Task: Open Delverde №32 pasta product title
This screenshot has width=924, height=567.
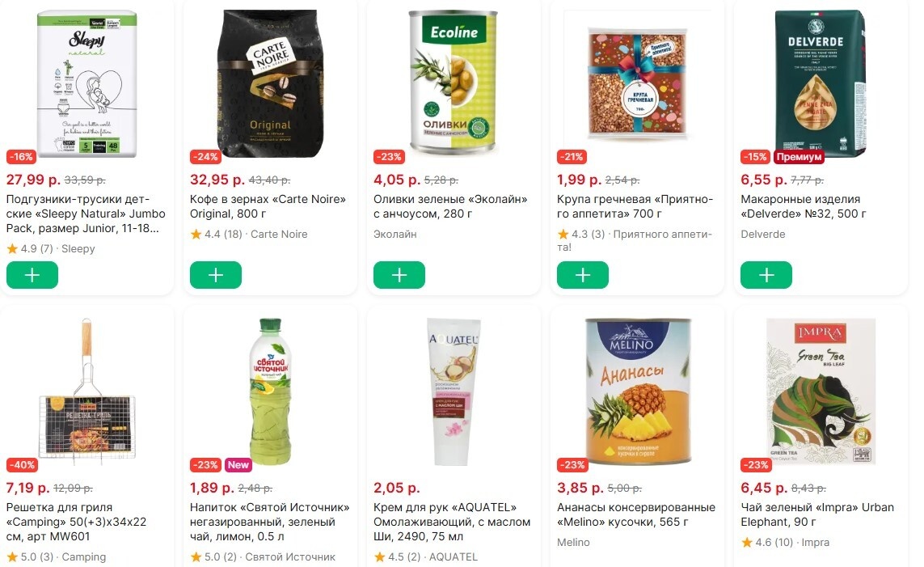Action: point(804,206)
